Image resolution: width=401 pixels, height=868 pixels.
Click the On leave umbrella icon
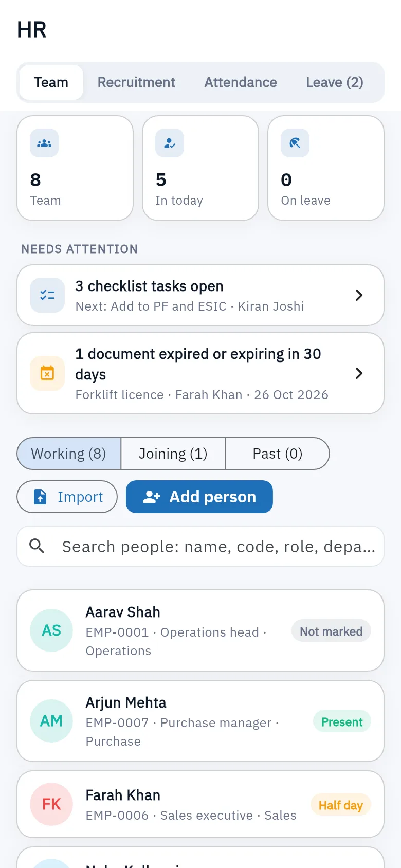click(295, 143)
